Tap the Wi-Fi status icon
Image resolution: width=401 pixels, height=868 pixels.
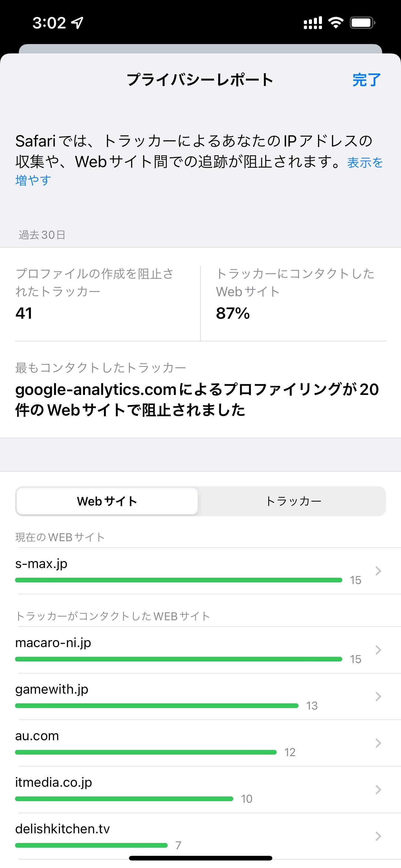pos(335,22)
